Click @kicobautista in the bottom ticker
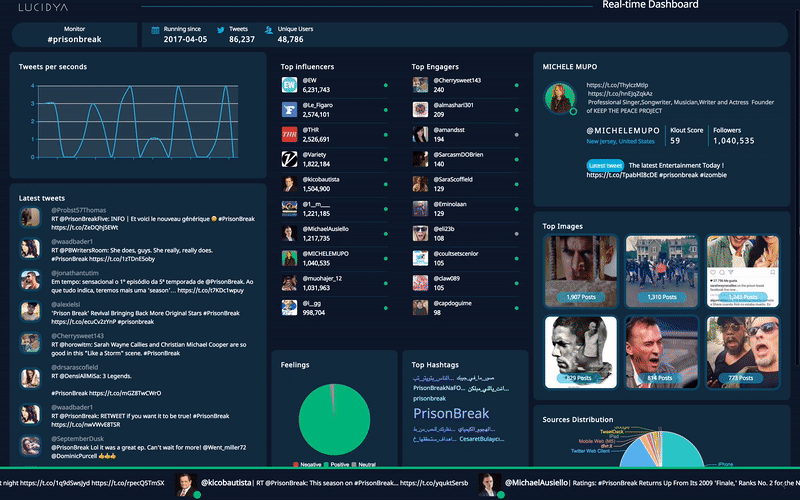Image resolution: width=800 pixels, height=500 pixels. (x=226, y=482)
